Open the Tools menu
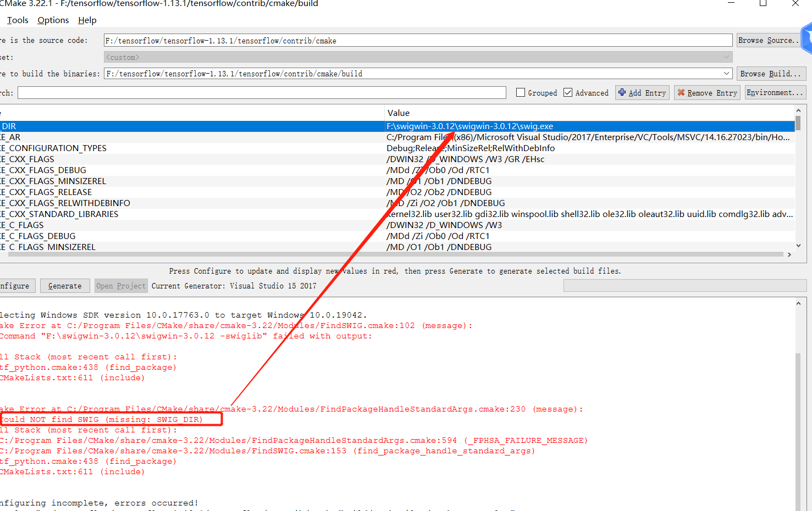This screenshot has width=812, height=511. click(x=18, y=20)
